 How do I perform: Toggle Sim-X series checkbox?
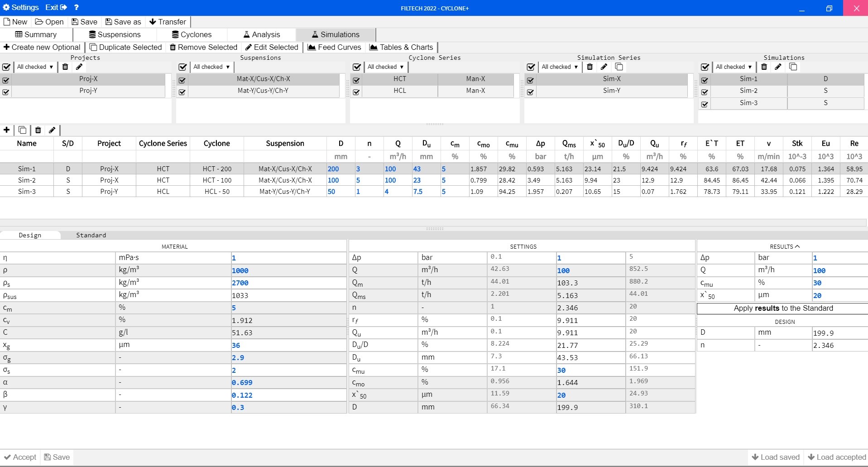click(530, 80)
